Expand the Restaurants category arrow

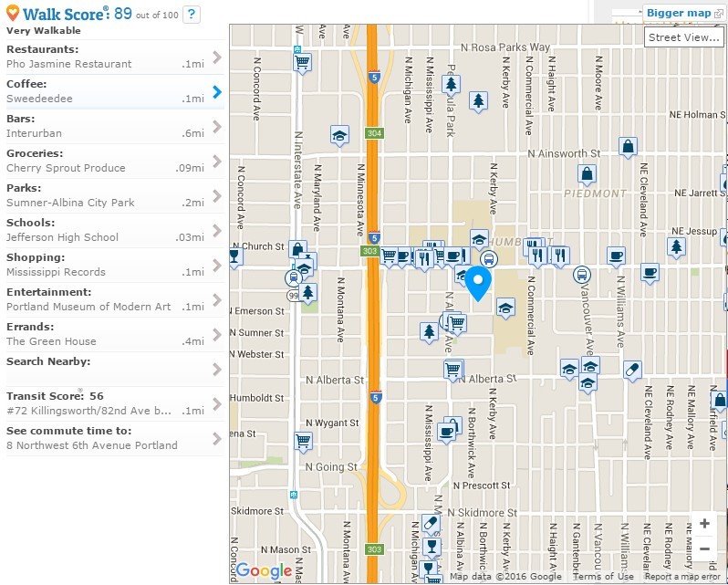pos(216,57)
